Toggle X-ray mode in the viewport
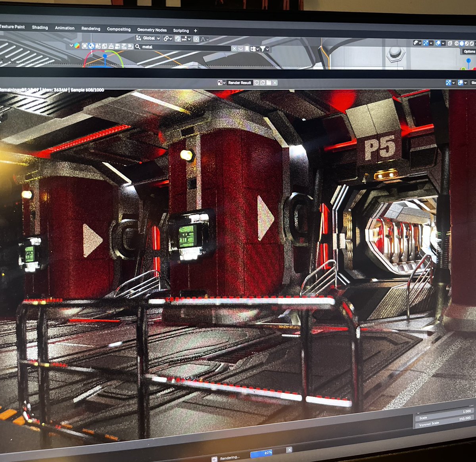 450,43
